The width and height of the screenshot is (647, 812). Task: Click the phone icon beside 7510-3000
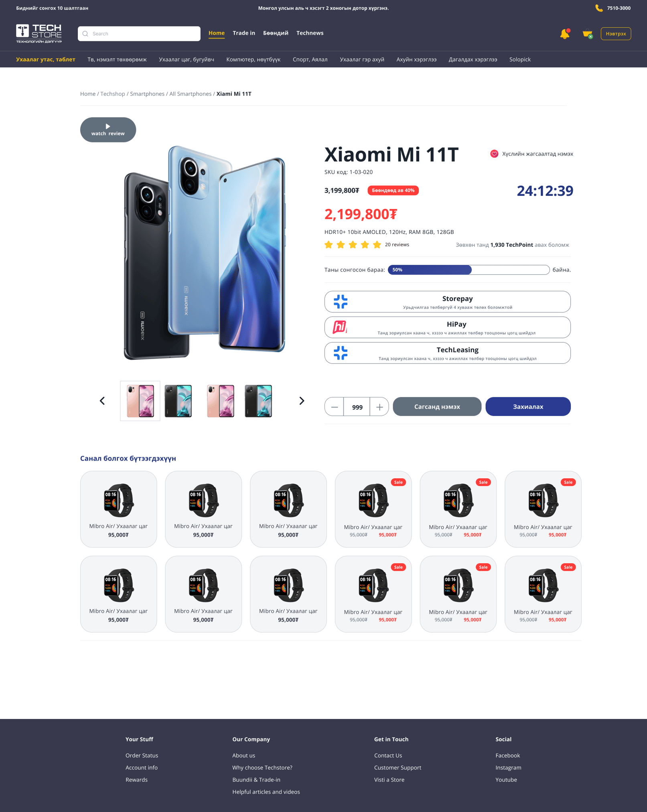[599, 8]
